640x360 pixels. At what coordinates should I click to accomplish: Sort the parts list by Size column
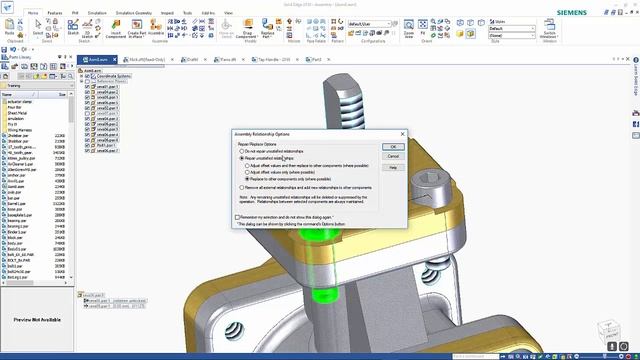[53, 95]
